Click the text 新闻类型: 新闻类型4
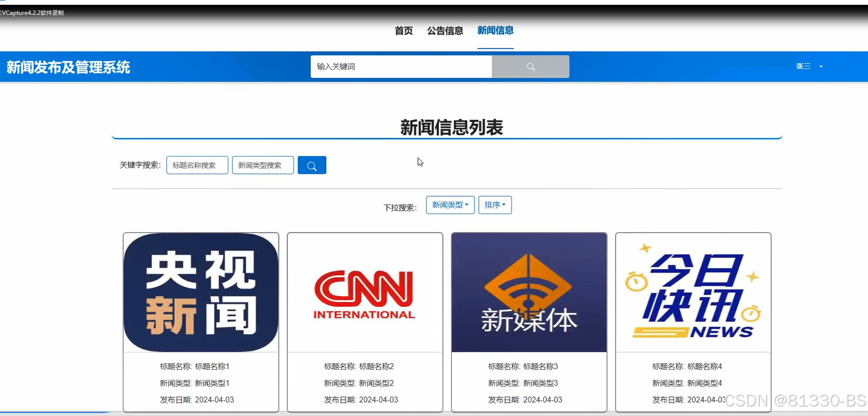 tap(688, 383)
